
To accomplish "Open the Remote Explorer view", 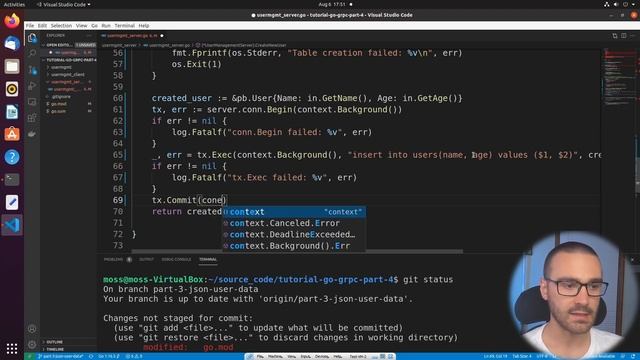I will (x=32, y=102).
